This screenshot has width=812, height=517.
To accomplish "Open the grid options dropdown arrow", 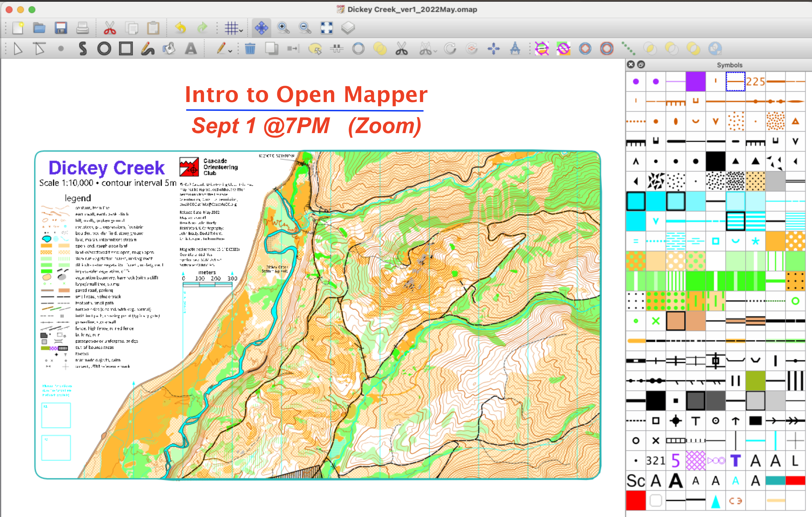I will point(241,31).
